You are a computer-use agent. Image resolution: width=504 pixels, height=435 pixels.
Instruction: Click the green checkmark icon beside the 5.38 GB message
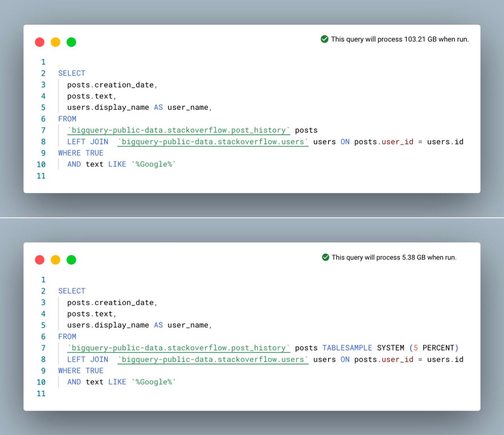pos(325,257)
